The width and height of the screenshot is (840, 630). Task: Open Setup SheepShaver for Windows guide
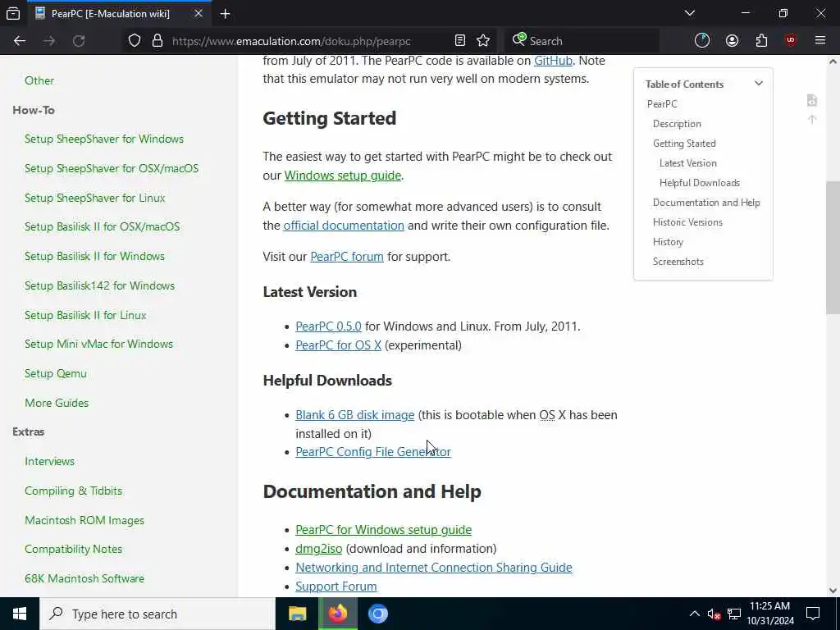[104, 139]
